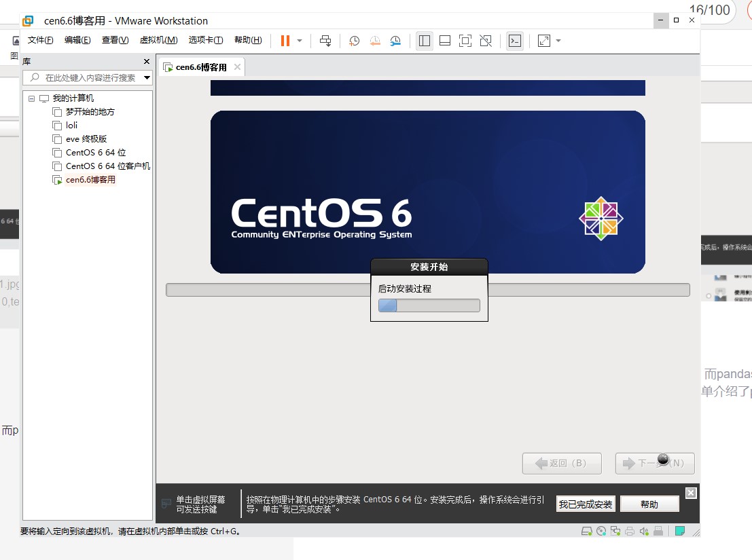Click the printer status icon
The width and height of the screenshot is (752, 560).
[x=630, y=531]
